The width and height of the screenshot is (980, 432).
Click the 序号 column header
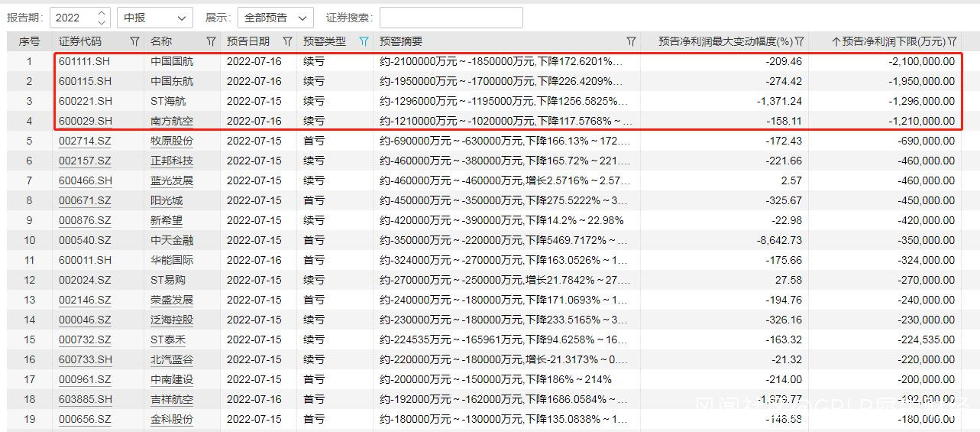(29, 41)
